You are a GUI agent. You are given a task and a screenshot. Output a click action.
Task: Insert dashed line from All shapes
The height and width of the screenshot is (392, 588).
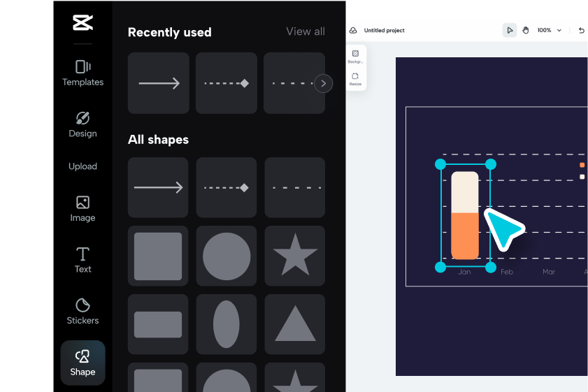coord(295,187)
